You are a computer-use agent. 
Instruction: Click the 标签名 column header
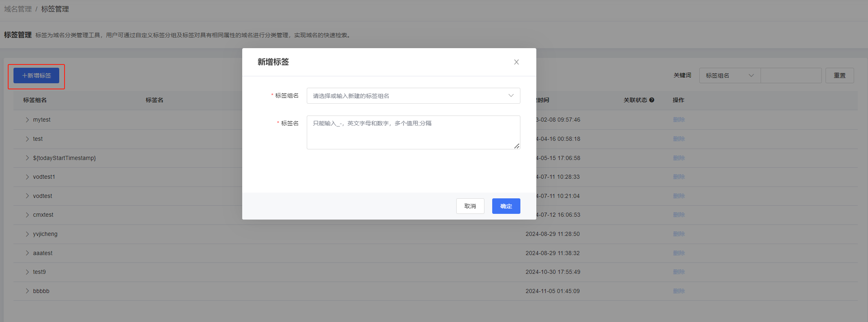point(154,100)
